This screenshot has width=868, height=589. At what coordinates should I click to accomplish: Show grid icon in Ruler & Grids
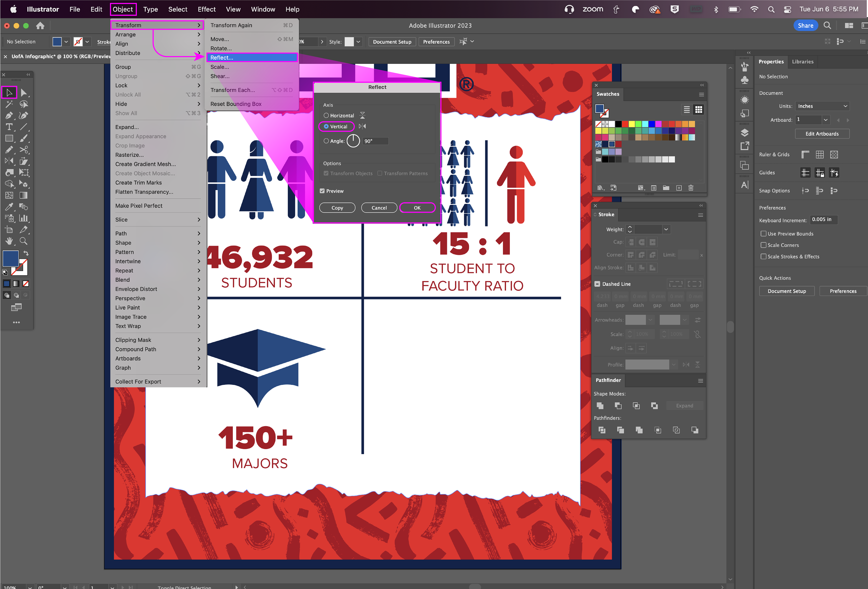819,155
